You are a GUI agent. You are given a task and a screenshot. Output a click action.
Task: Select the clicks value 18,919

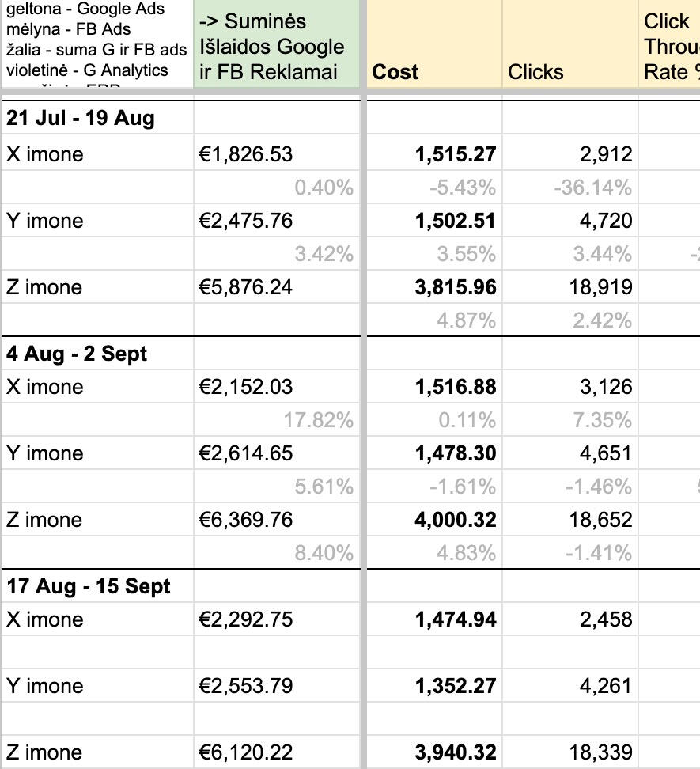[604, 287]
